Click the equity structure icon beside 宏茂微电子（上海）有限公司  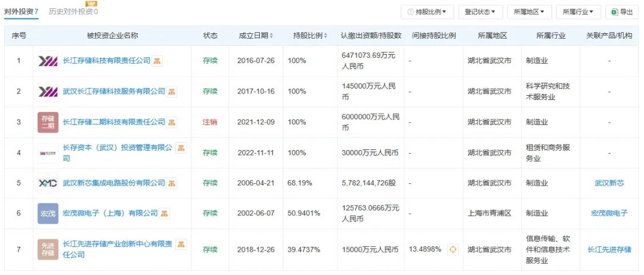165,213
